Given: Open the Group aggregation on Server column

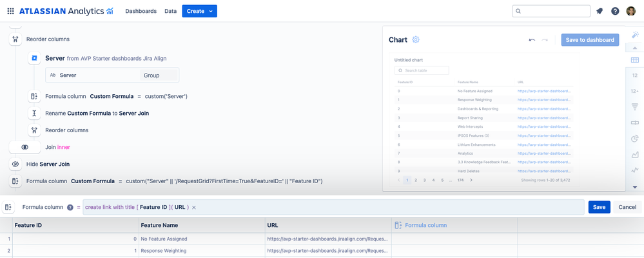Looking at the screenshot, I should [159, 75].
